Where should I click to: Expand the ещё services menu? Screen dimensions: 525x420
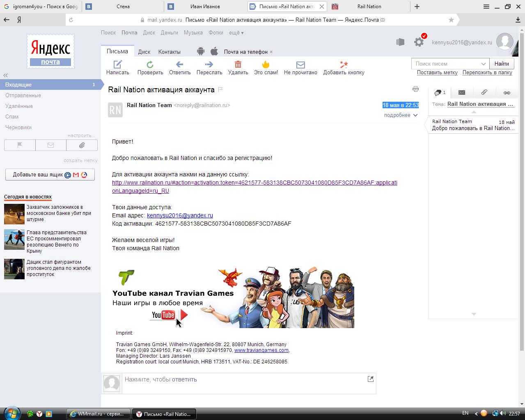[x=236, y=33]
